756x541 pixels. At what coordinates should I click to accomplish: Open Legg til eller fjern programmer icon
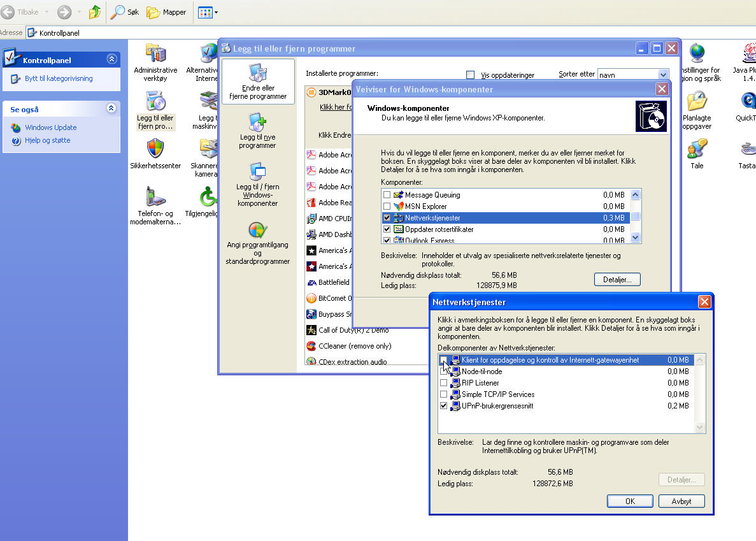(155, 110)
